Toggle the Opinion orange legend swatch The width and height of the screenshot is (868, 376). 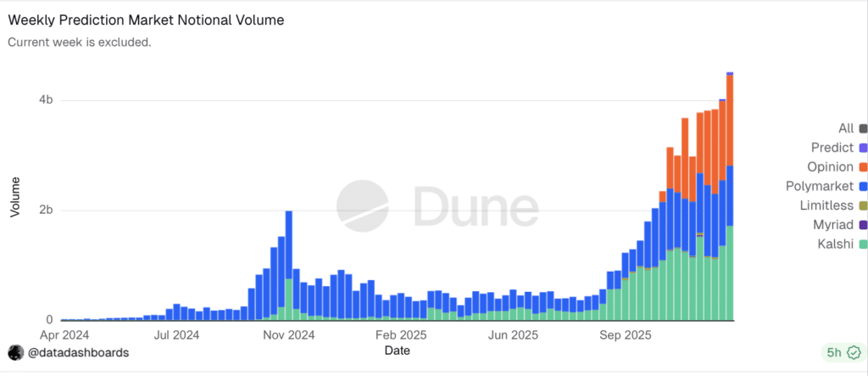pyautogui.click(x=863, y=167)
